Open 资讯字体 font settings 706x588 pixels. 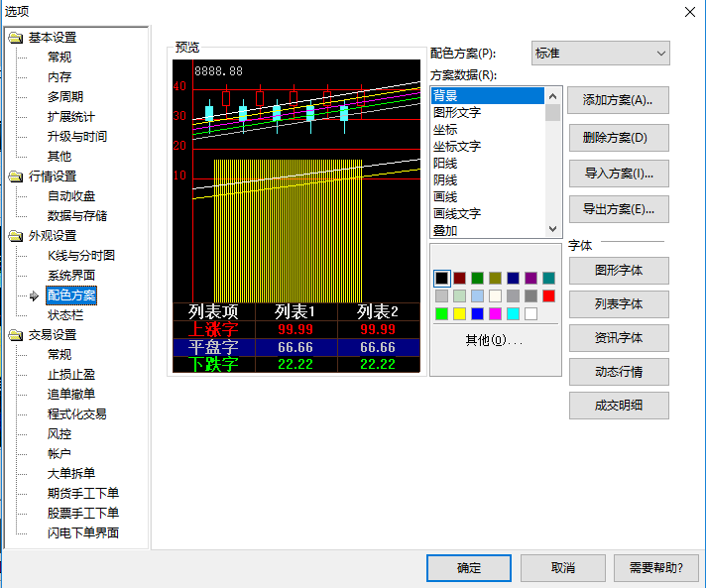tap(619, 338)
